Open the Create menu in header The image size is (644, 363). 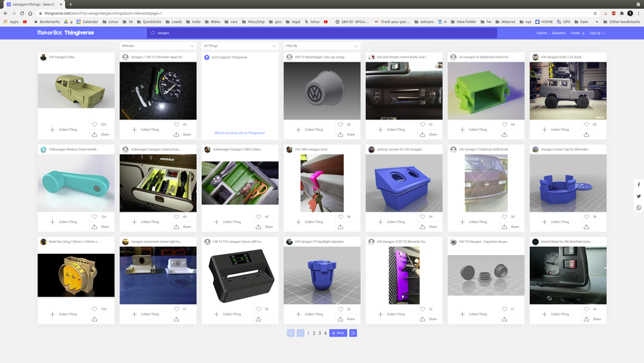coord(578,33)
